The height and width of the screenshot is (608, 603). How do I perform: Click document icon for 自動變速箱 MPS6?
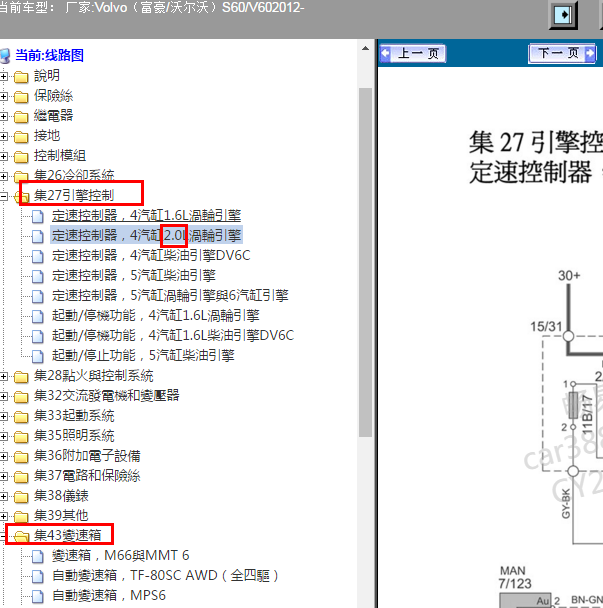pyautogui.click(x=38, y=596)
